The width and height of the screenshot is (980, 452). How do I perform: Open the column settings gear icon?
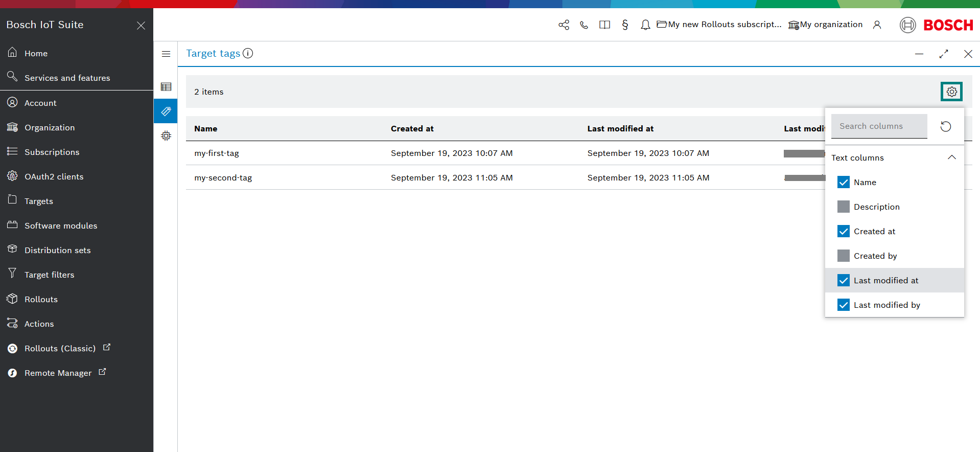click(x=951, y=92)
